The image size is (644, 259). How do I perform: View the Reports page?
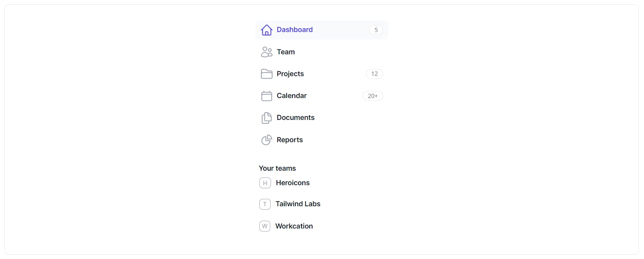click(322, 140)
